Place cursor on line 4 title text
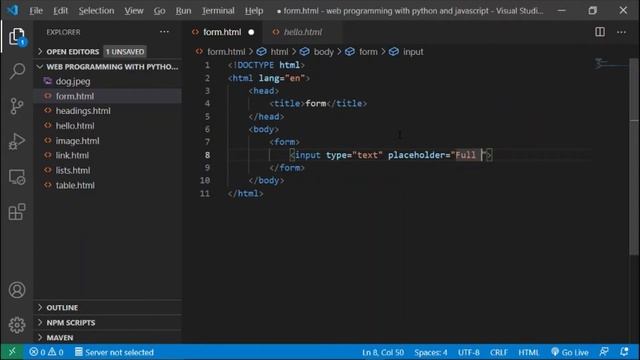This screenshot has width=640, height=360. click(316, 103)
